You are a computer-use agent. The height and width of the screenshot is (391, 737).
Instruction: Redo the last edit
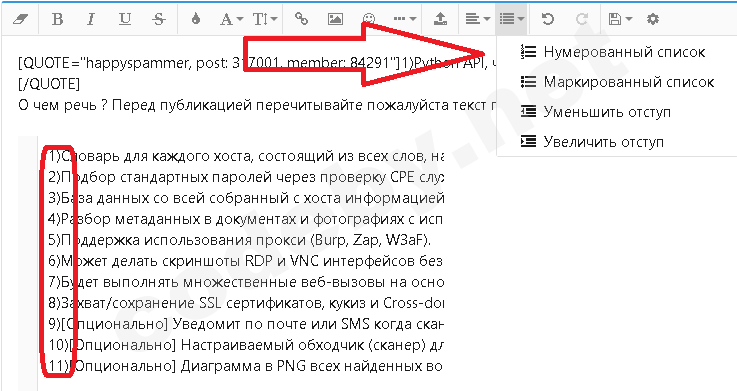coord(582,19)
